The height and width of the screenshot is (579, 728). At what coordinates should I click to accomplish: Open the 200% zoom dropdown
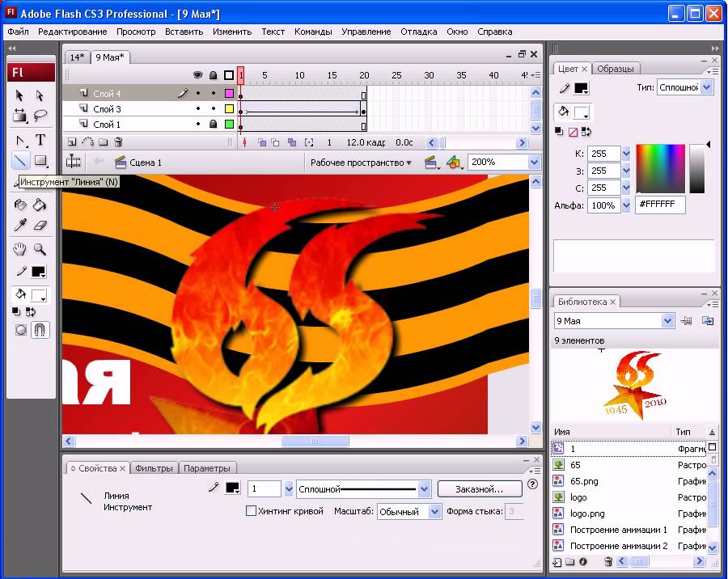(x=535, y=162)
